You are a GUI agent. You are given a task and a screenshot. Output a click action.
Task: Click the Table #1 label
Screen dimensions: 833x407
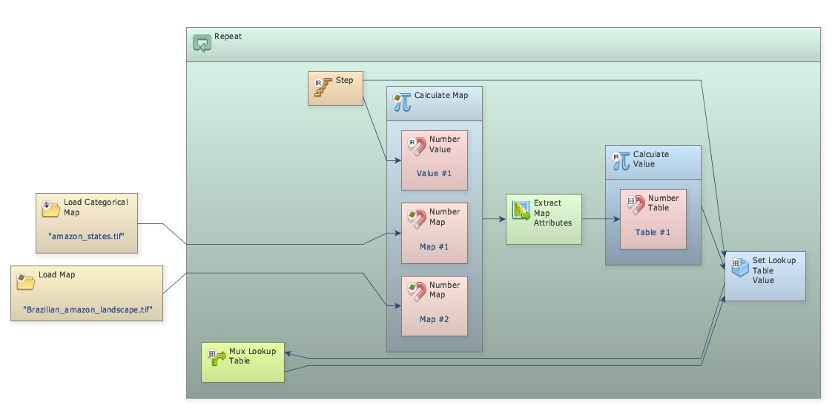653,232
